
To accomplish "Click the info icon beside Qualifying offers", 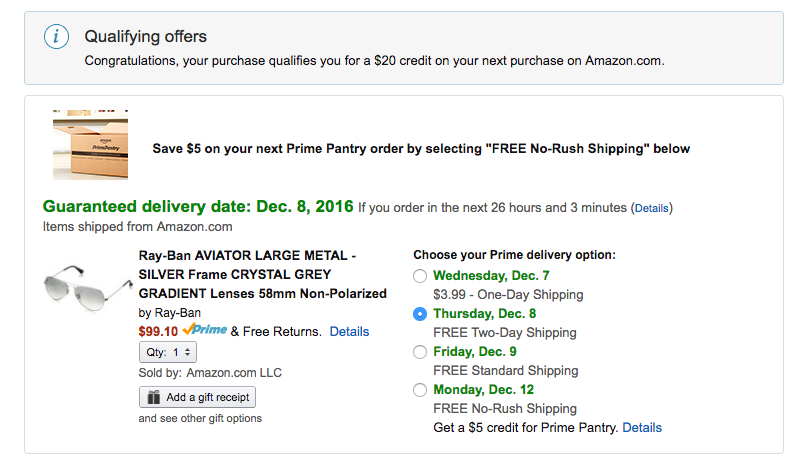I will coord(58,38).
